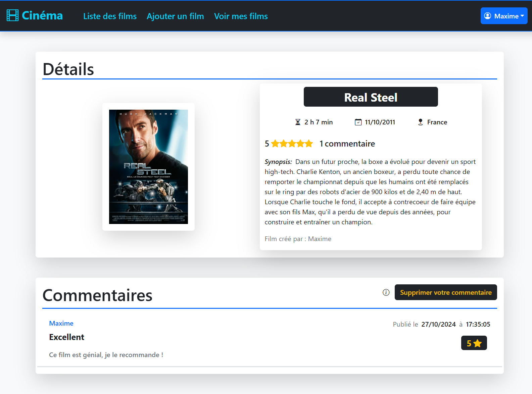This screenshot has width=532, height=394.
Task: Click Supprimer votre commentaire button
Action: click(x=446, y=292)
